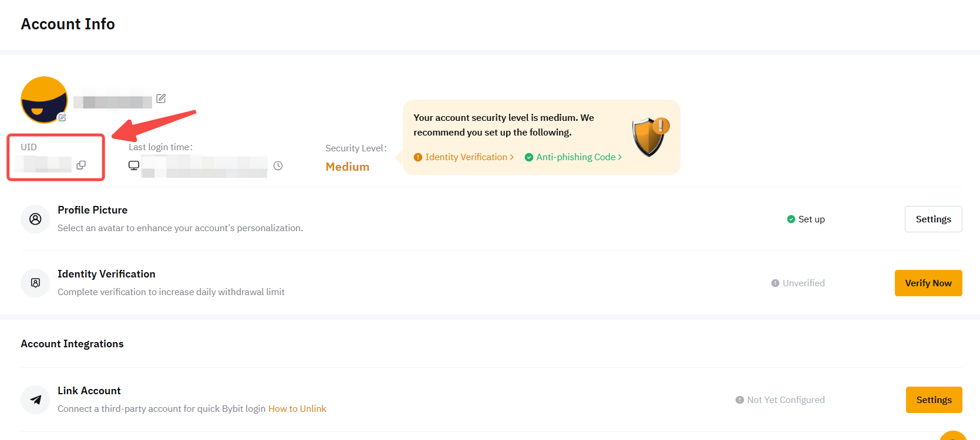Image resolution: width=980 pixels, height=440 pixels.
Task: Copy the UID with the copy icon
Action: (x=81, y=165)
